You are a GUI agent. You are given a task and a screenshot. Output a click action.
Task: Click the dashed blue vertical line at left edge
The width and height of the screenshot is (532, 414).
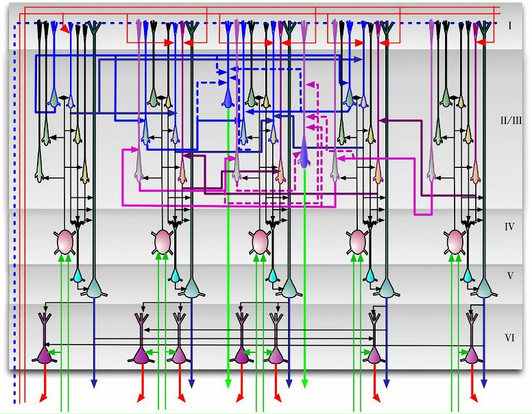(14, 206)
